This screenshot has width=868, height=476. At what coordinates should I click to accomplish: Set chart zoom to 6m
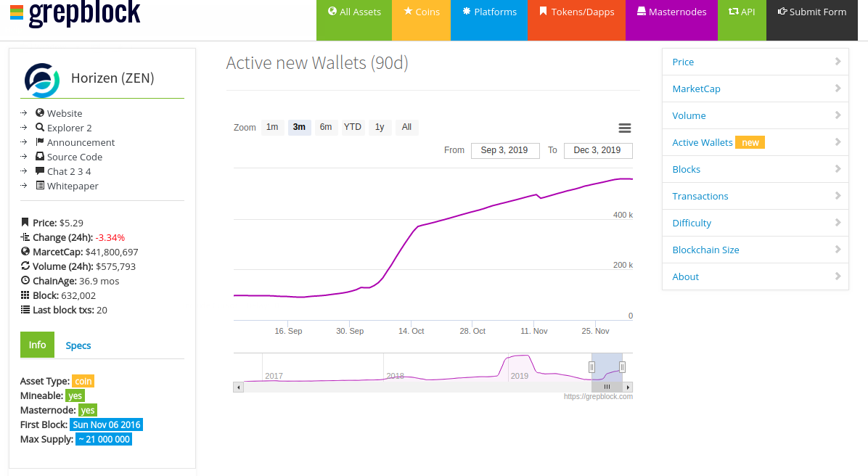pyautogui.click(x=326, y=127)
